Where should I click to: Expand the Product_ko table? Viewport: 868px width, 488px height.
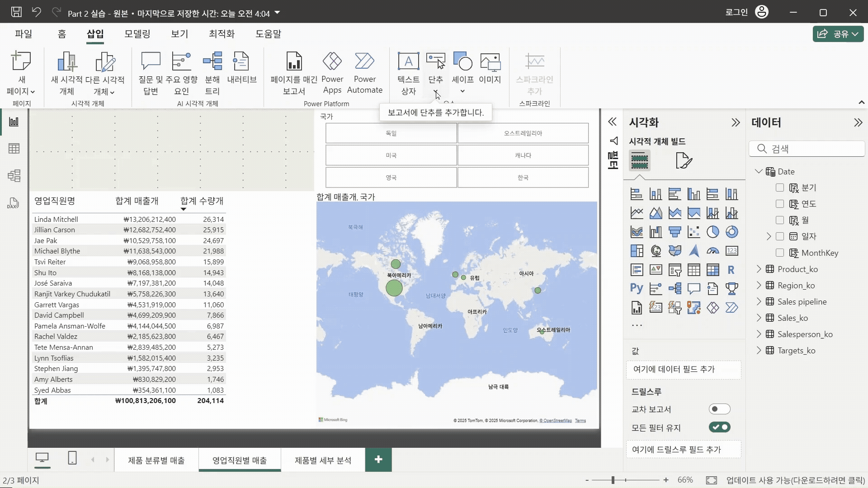tap(759, 269)
